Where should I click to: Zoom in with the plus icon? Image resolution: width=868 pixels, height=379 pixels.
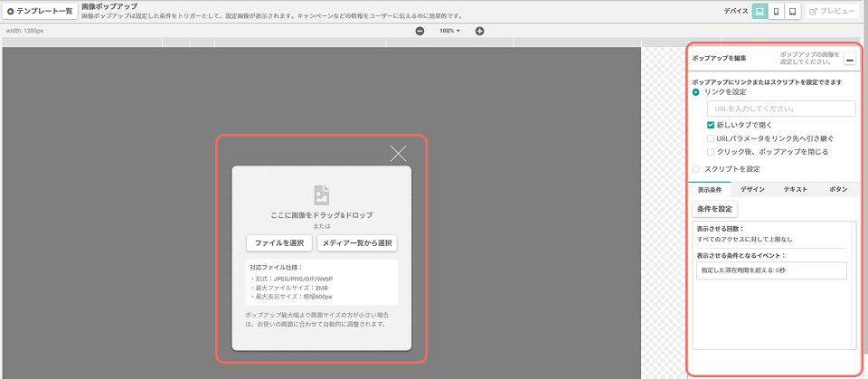(x=479, y=31)
